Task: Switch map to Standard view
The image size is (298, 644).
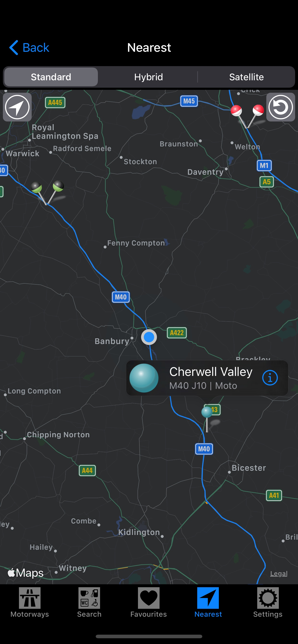Action: coord(51,77)
